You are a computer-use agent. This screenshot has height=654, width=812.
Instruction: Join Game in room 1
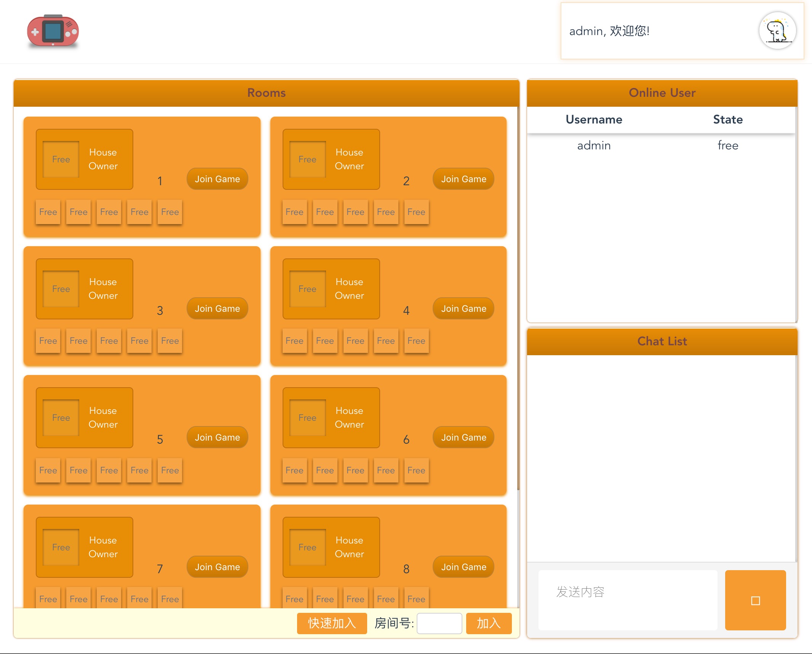217,179
